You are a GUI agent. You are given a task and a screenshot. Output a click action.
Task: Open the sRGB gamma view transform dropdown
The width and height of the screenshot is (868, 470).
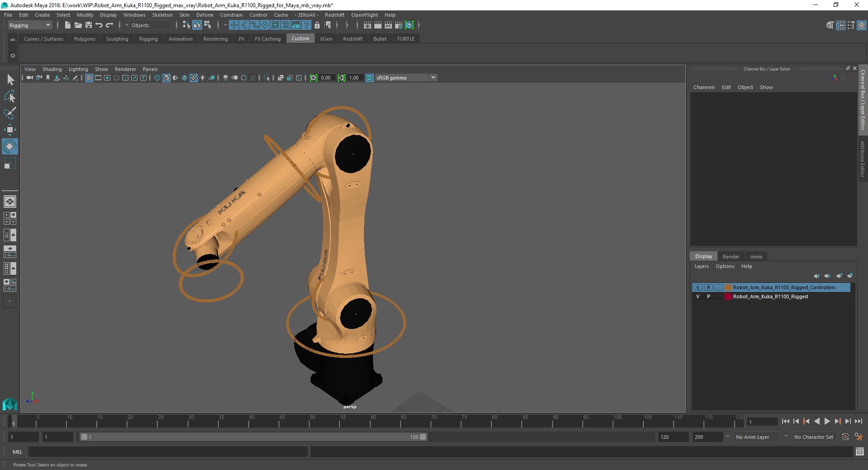pyautogui.click(x=406, y=78)
